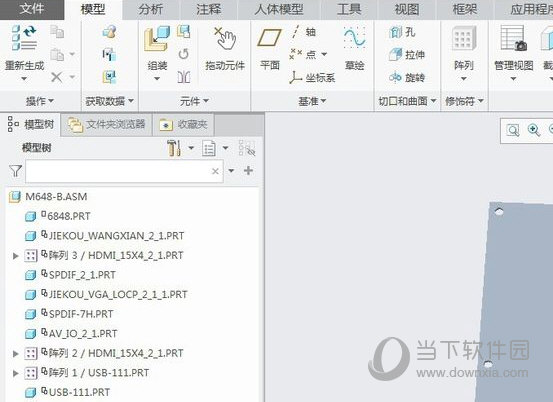Expand 阵列 1 / USB-111.PRT node
Viewport: 553px width, 402px height.
16,373
